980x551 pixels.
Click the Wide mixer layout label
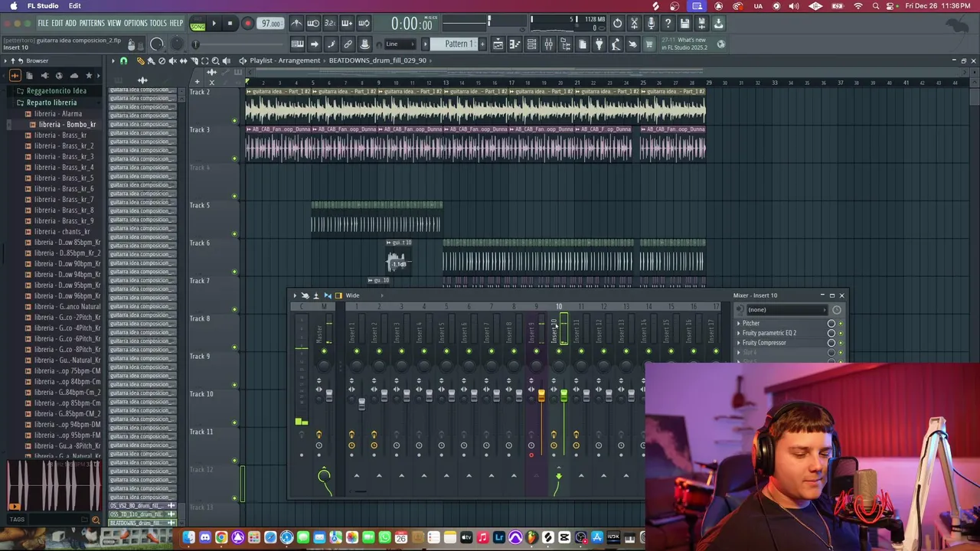352,295
